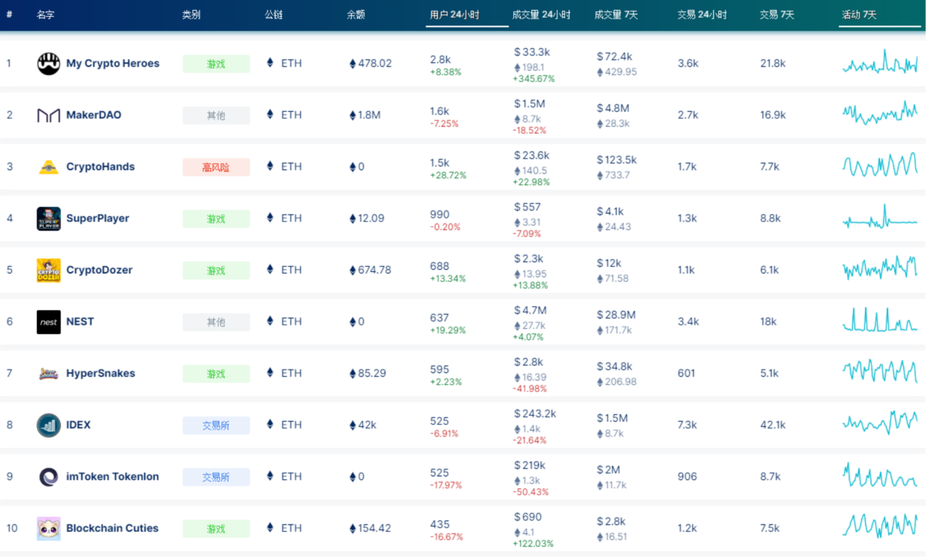928x560 pixels.
Task: Click the $34.8k 7-day volume for HyperSnakes
Action: pos(614,367)
